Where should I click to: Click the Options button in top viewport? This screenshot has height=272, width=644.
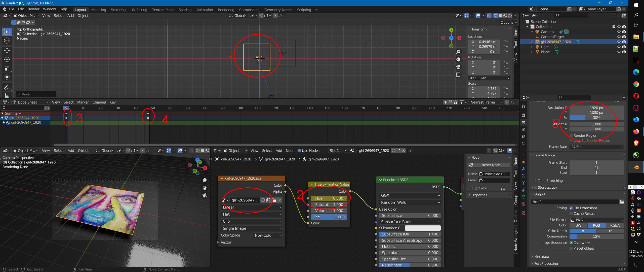(x=508, y=22)
